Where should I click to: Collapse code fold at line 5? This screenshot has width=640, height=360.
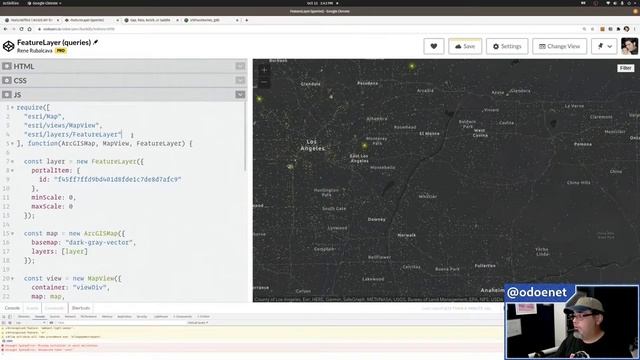coord(12,144)
